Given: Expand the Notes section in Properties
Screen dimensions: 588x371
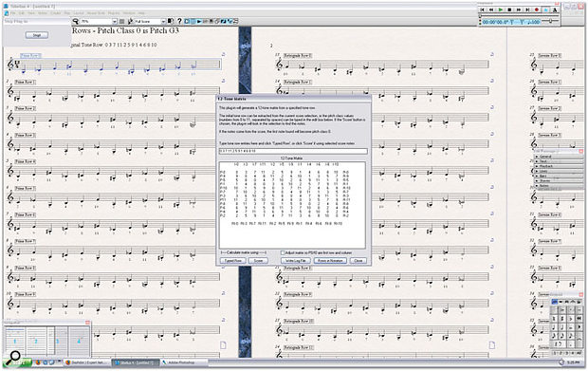Looking at the screenshot, I should coord(558,186).
